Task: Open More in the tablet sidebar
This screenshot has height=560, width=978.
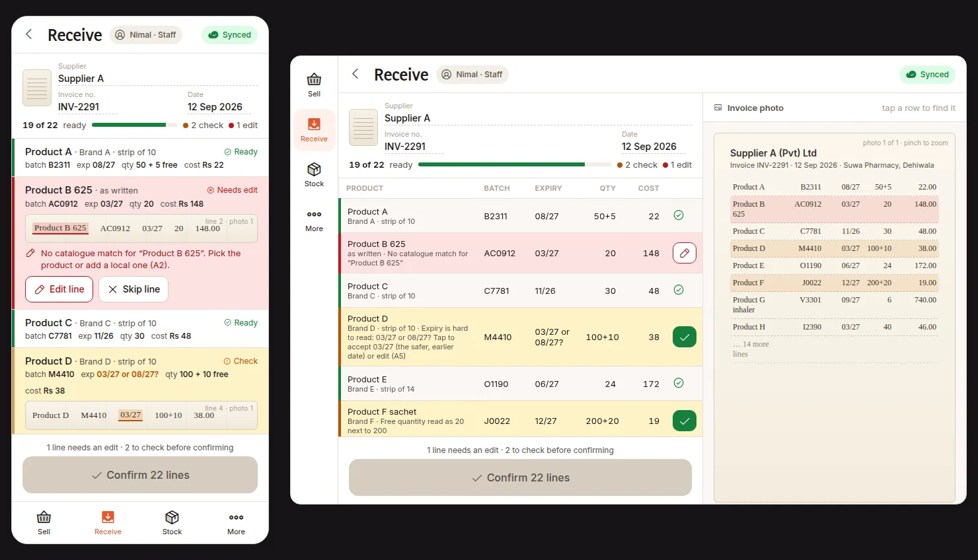Action: tap(314, 220)
